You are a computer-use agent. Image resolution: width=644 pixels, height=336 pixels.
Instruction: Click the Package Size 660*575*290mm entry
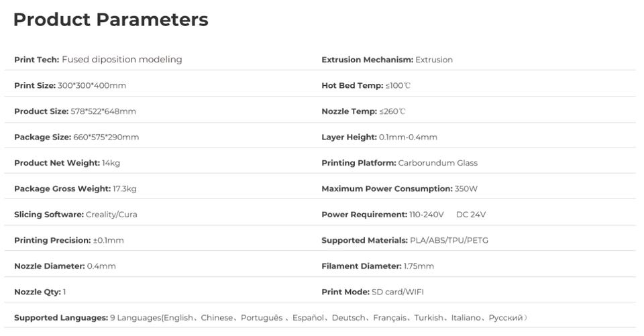click(76, 137)
